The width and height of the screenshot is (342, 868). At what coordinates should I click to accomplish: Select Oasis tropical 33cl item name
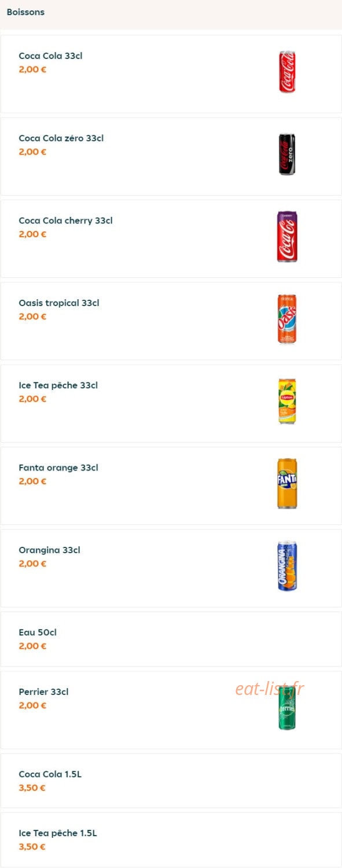pyautogui.click(x=59, y=303)
